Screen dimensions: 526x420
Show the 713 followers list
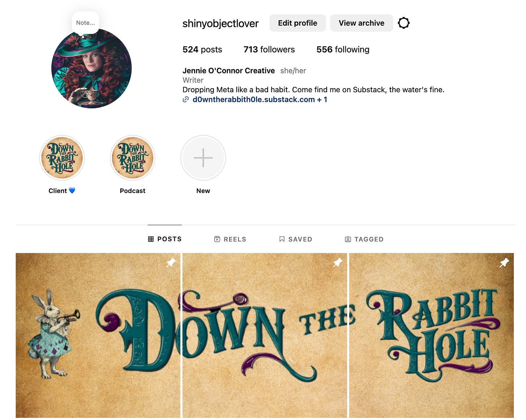click(x=269, y=50)
